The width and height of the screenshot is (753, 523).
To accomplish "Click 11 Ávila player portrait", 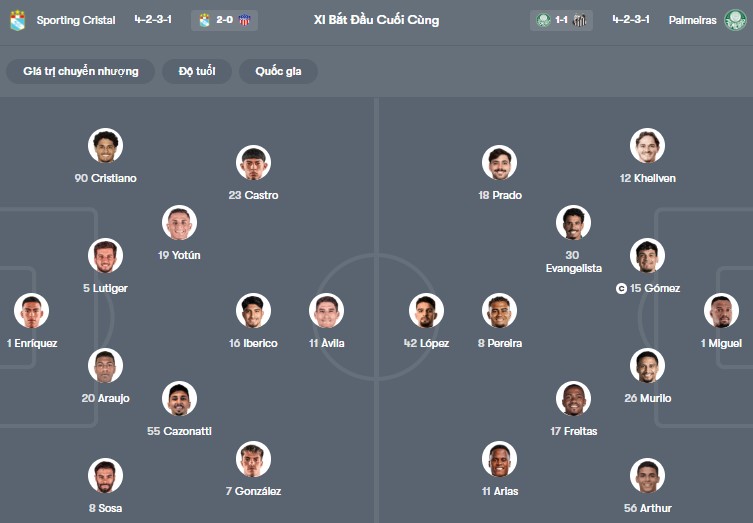I will [x=327, y=311].
